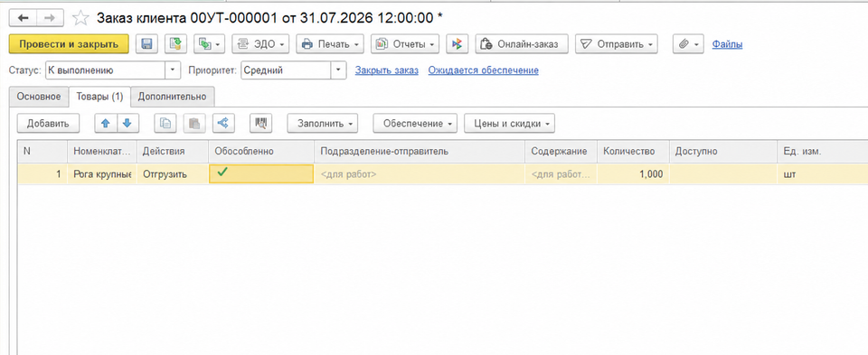Click Провести и закрыть button
The height and width of the screenshot is (355, 868).
pos(69,44)
